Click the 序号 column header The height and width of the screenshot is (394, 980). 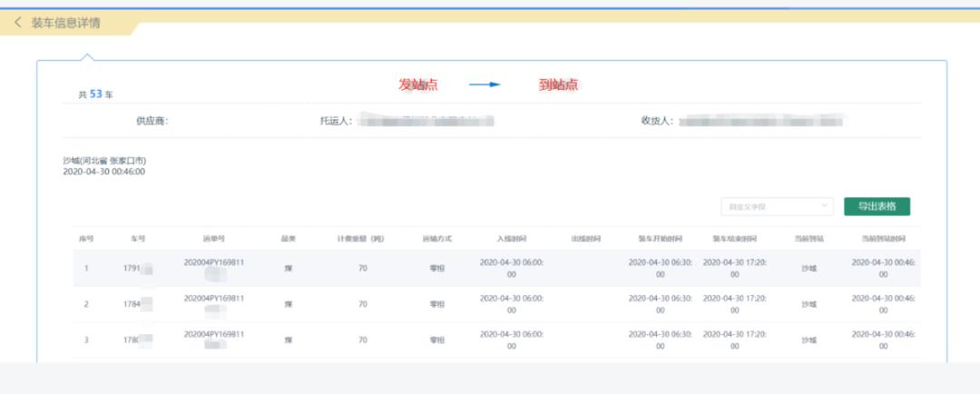tap(86, 239)
